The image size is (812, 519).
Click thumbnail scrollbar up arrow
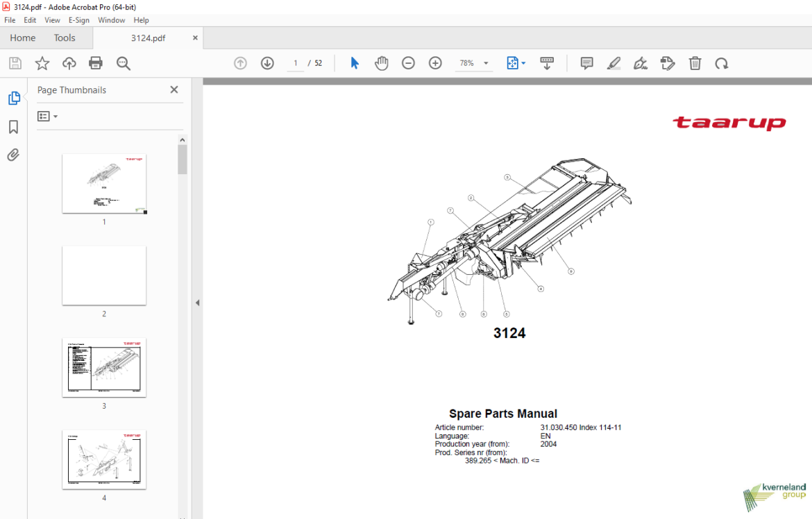(183, 140)
